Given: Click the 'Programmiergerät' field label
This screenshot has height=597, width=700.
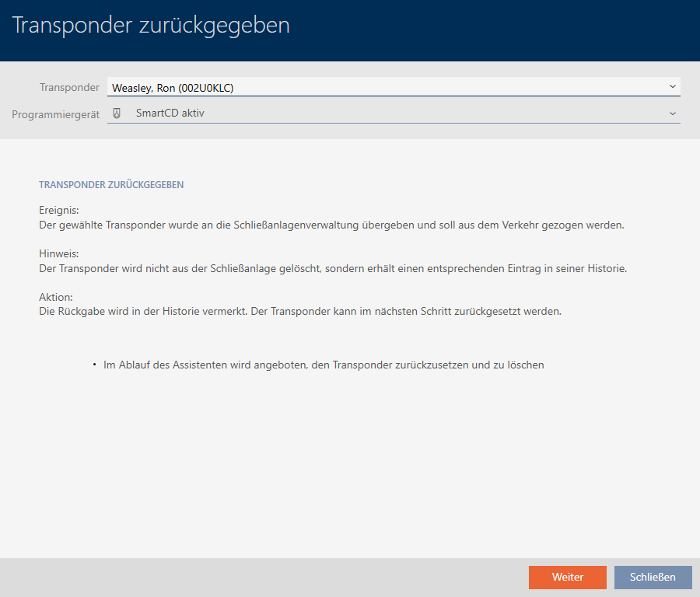Looking at the screenshot, I should pyautogui.click(x=55, y=114).
